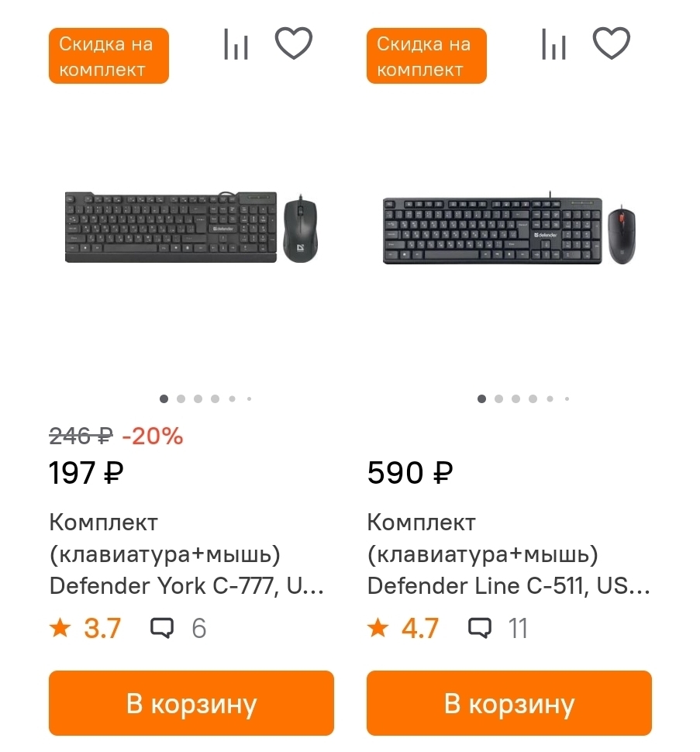Open Defender York C-777 product title

click(x=186, y=554)
